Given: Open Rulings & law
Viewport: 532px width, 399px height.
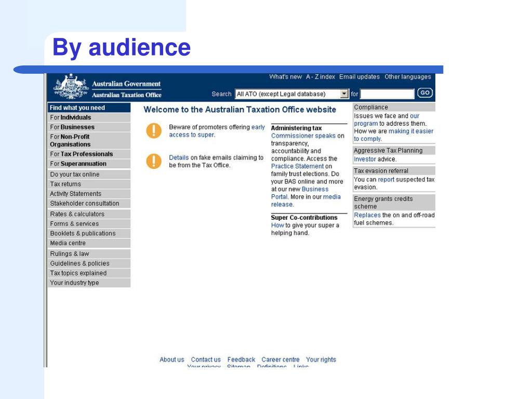Looking at the screenshot, I should (89, 254).
